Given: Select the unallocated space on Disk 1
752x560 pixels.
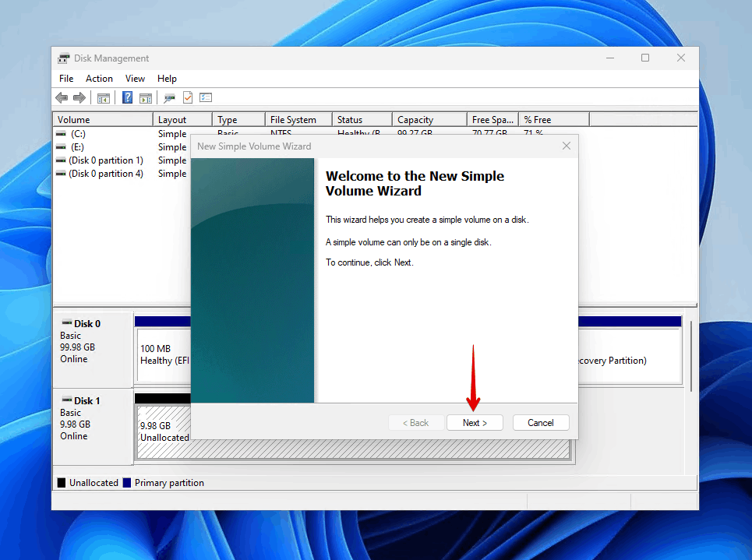Looking at the screenshot, I should [x=161, y=424].
